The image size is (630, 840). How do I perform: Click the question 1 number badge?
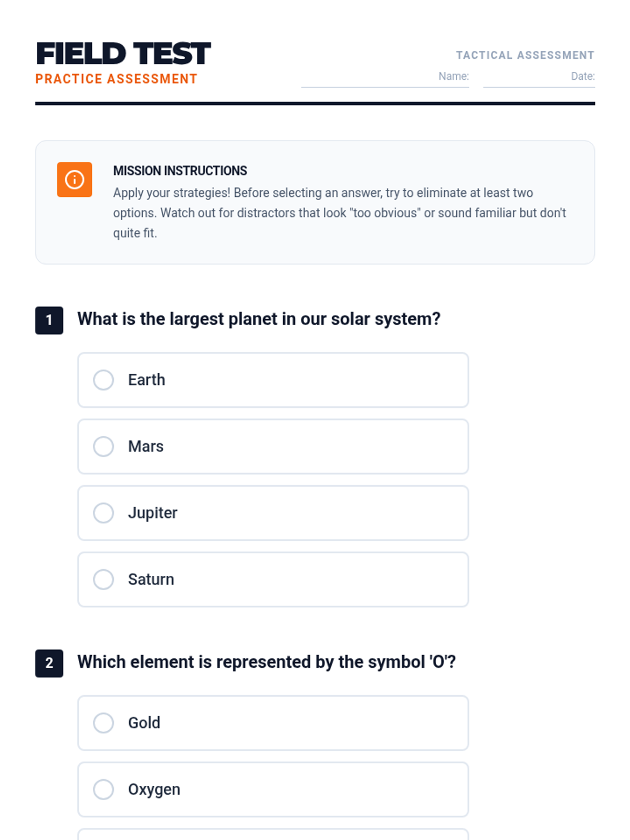click(x=49, y=320)
